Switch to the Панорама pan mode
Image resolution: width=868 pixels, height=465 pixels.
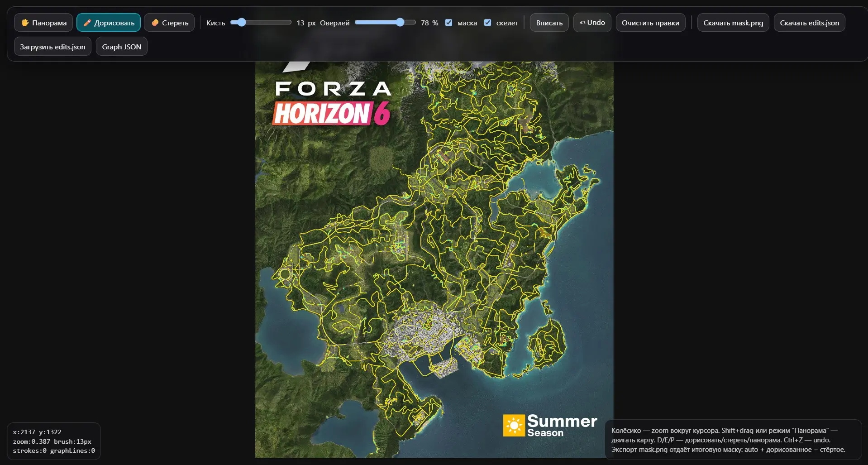pyautogui.click(x=43, y=23)
